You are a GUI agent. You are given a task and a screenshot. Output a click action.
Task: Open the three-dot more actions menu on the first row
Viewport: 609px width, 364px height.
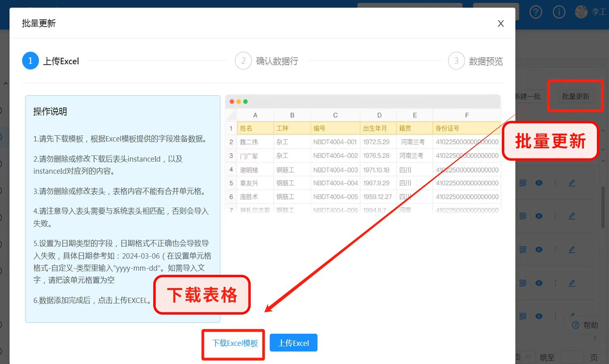(556, 183)
